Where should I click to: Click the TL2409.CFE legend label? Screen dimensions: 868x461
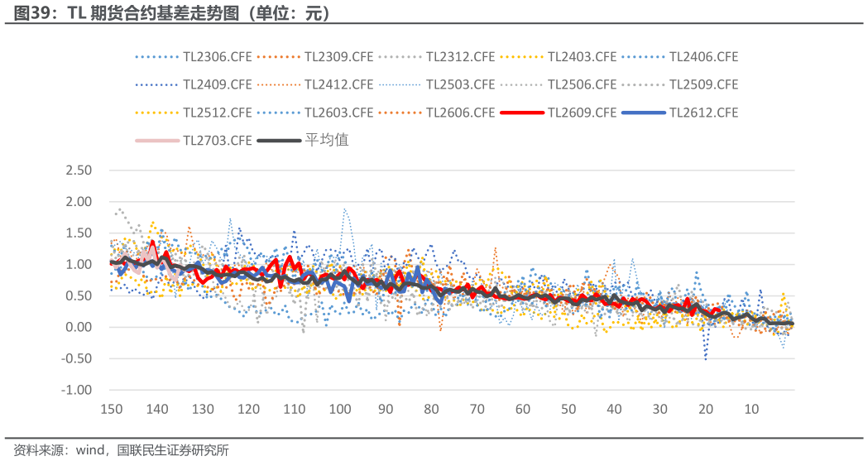point(218,84)
